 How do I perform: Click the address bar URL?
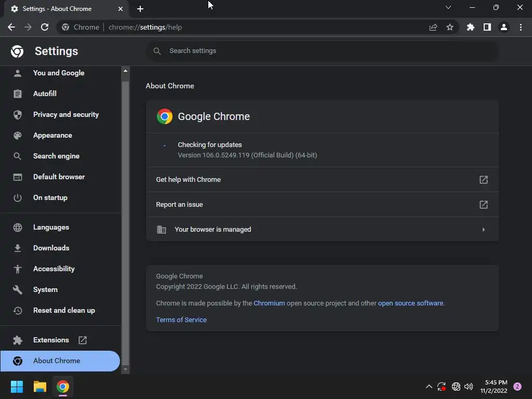pyautogui.click(x=145, y=27)
